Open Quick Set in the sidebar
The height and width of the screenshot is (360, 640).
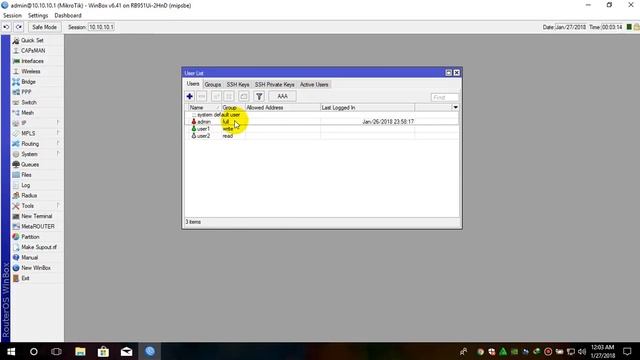(x=32, y=40)
